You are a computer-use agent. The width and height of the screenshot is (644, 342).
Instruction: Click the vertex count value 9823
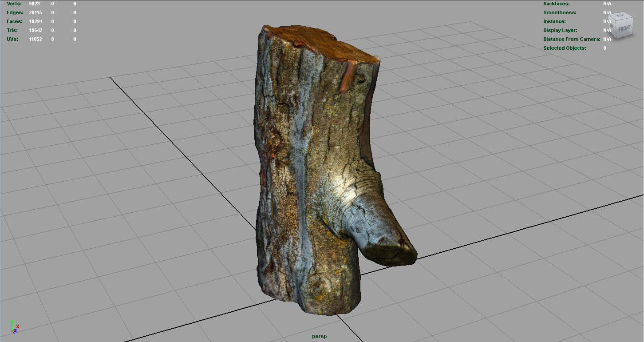tap(35, 4)
